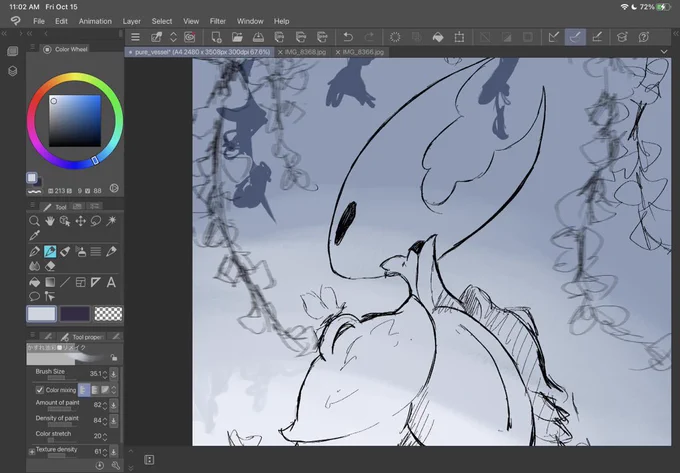Select the transparent color swatch

[108, 313]
